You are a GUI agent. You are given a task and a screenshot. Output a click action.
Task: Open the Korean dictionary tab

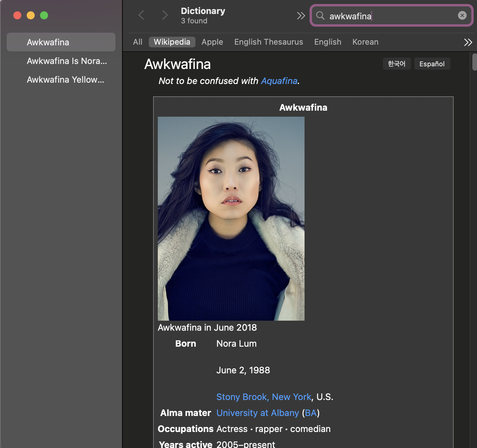(365, 42)
